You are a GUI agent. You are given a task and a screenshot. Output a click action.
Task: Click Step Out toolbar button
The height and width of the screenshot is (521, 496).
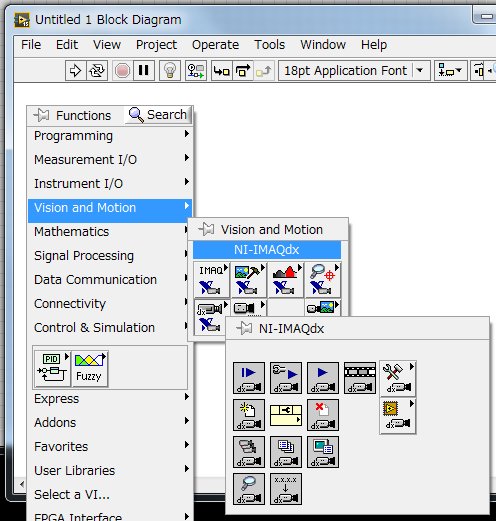tap(264, 70)
